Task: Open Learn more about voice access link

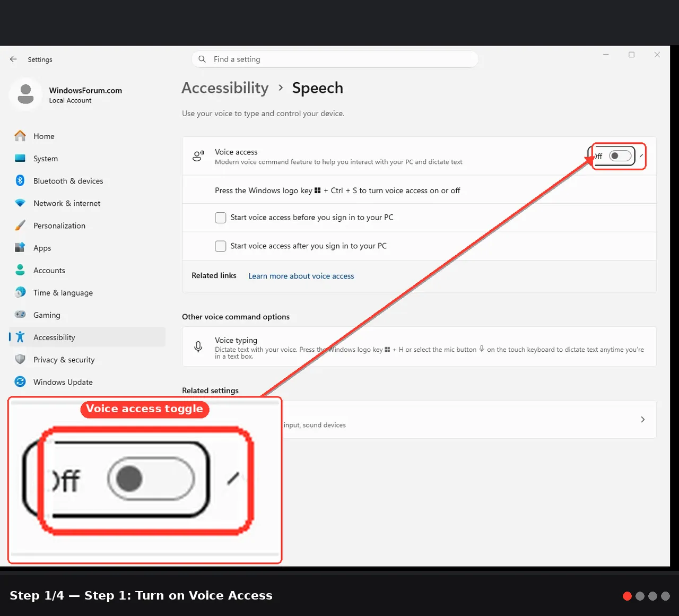Action: (x=301, y=276)
